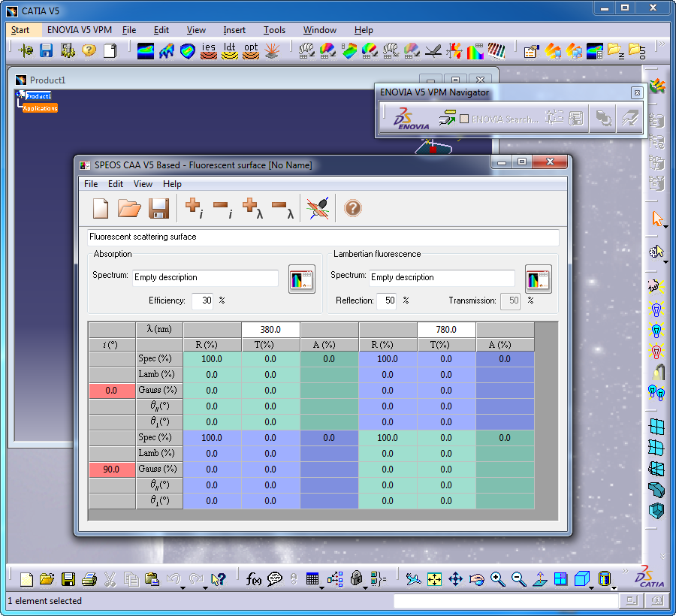The height and width of the screenshot is (616, 676).
Task: Click the pan arrows icon
Action: tap(456, 579)
